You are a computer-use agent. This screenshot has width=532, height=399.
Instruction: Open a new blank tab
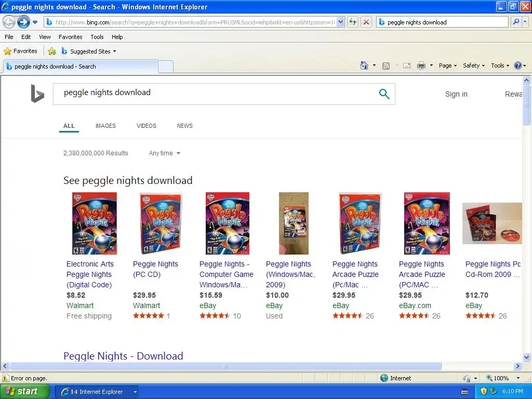166,66
